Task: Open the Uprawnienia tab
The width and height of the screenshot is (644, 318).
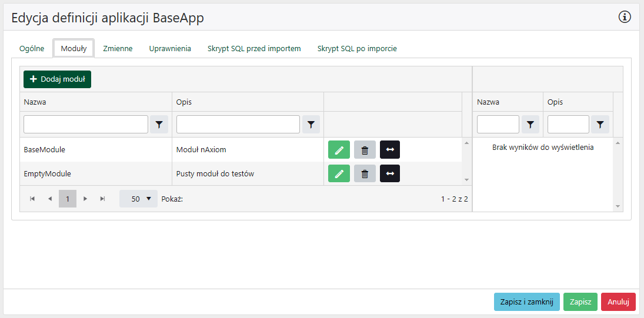Action: click(170, 49)
